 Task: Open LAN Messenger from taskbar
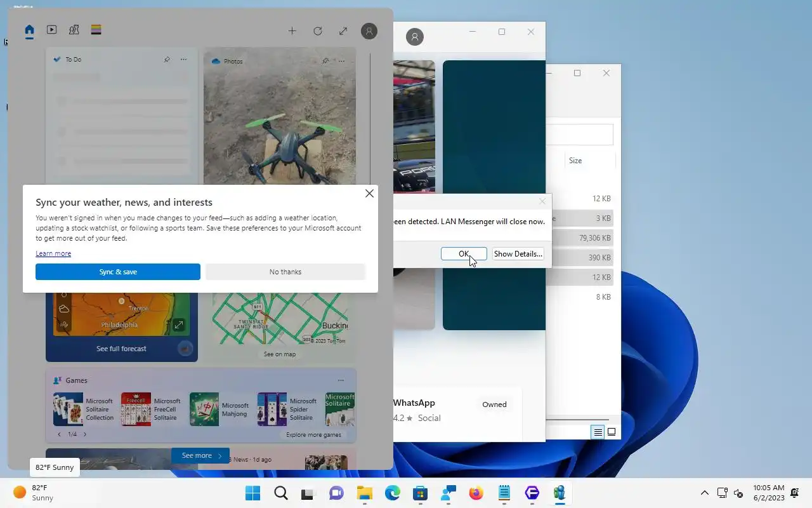[560, 493]
